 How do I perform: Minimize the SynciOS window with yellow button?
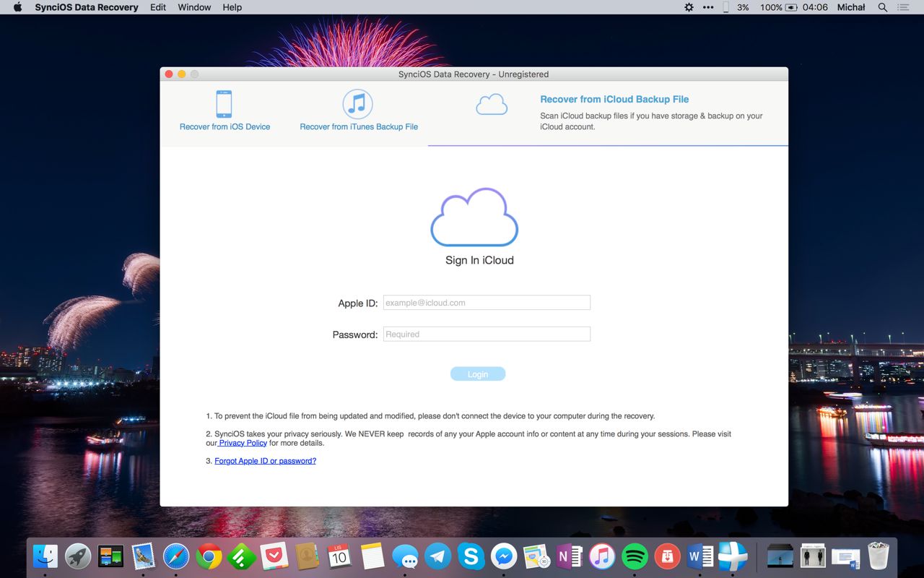coord(182,74)
